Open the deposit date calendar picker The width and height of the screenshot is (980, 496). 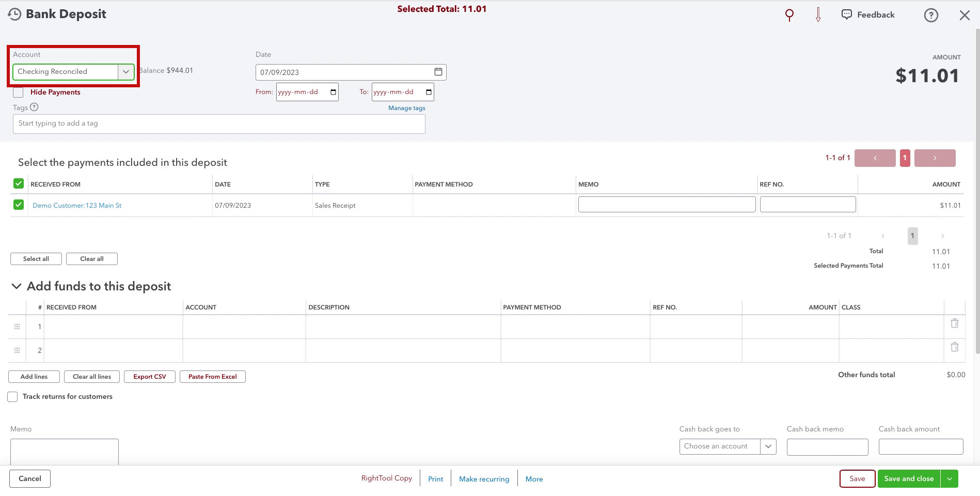tap(438, 72)
